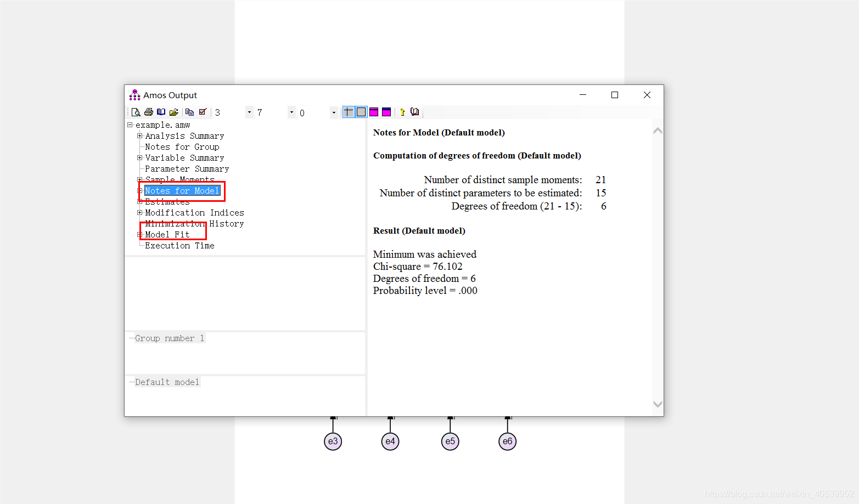Toggle the table border button

coord(361,112)
